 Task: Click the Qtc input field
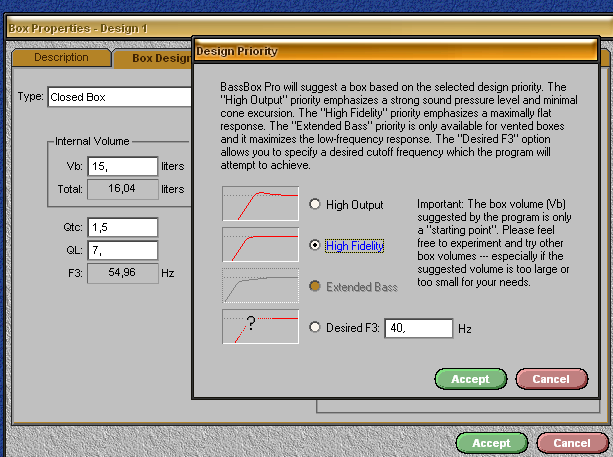(123, 228)
